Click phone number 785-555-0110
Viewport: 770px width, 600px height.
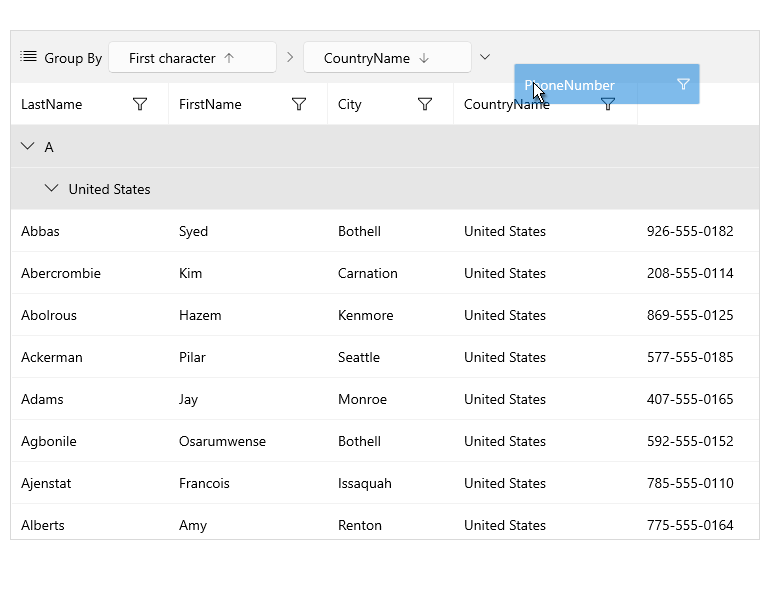click(x=690, y=484)
